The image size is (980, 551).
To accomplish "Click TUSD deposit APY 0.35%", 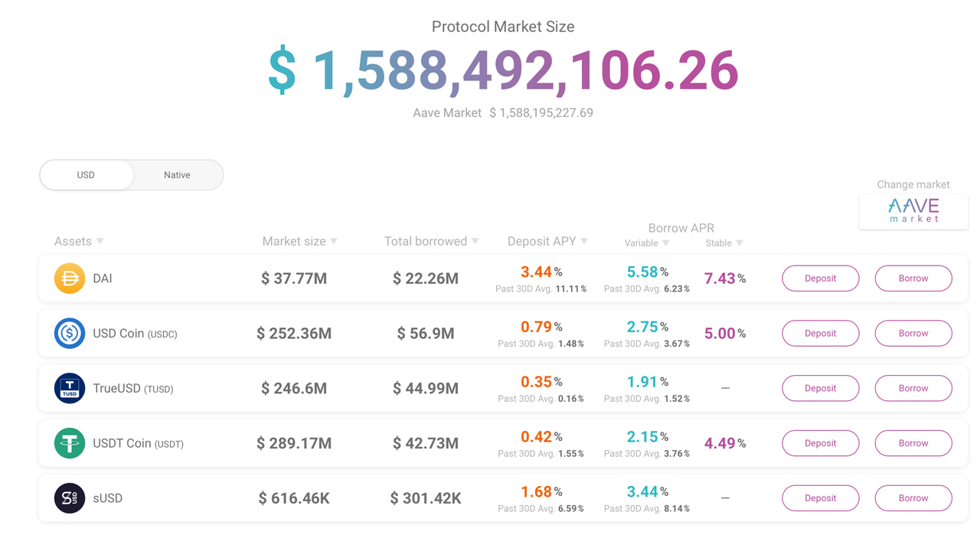I will coord(541,381).
